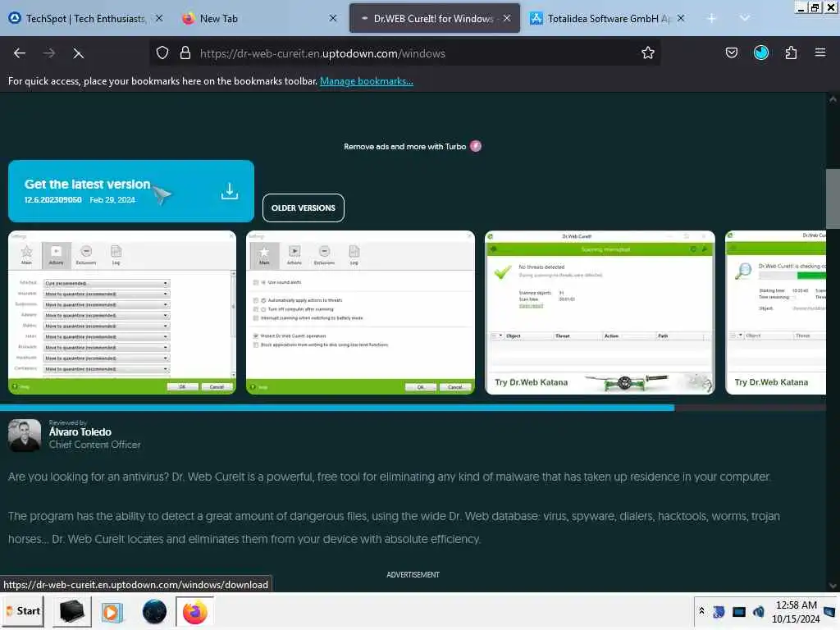Click the Totalidea tab favicon
This screenshot has width=840, height=630.
click(x=536, y=18)
